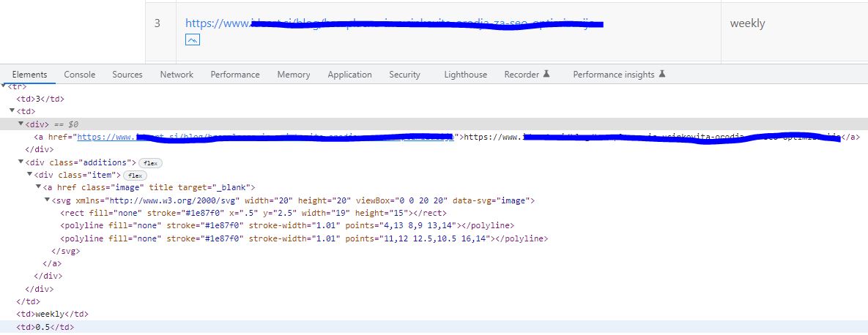Open the Performance tab
Screen dimensions: 868x335
234,75
